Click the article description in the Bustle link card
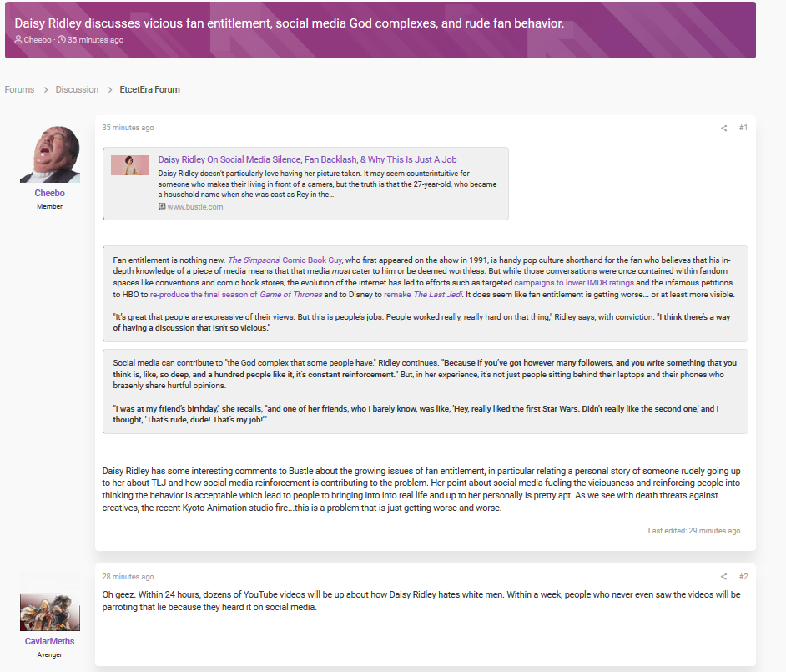The image size is (786, 672). (327, 184)
